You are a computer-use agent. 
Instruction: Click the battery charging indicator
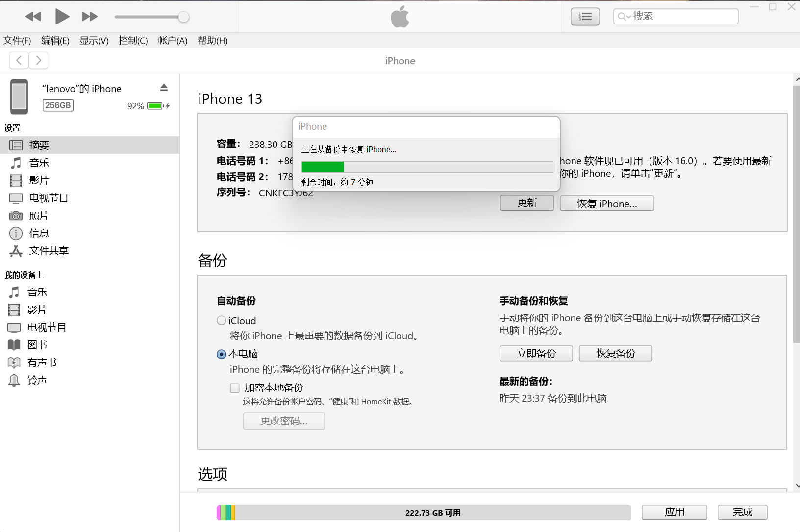[158, 106]
